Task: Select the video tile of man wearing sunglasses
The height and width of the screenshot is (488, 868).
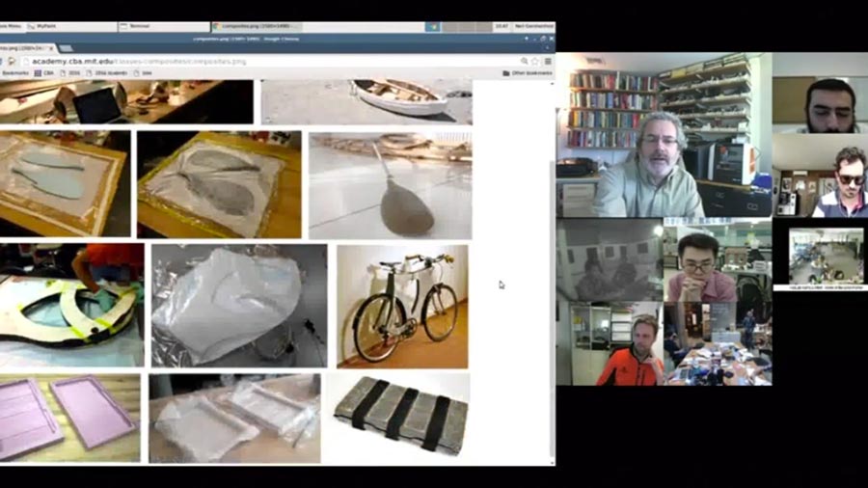Action: coord(821,176)
